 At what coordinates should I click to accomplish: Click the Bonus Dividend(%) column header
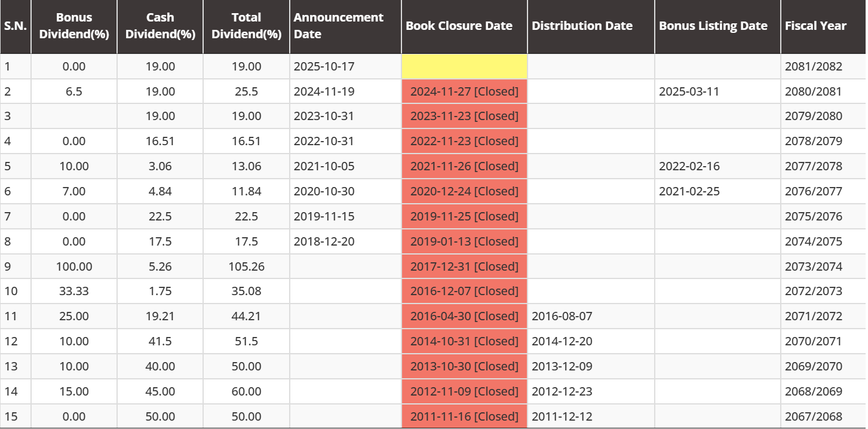coord(74,26)
